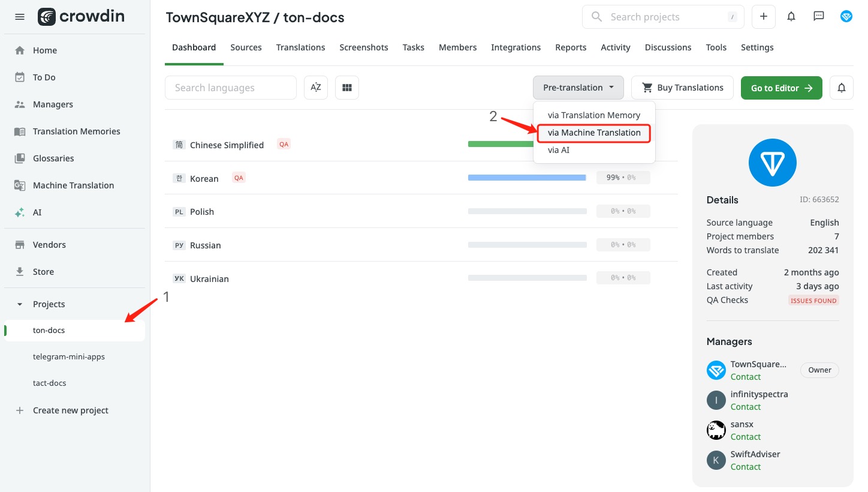This screenshot has height=492, width=868.
Task: Focus the Search projects field
Action: [663, 17]
